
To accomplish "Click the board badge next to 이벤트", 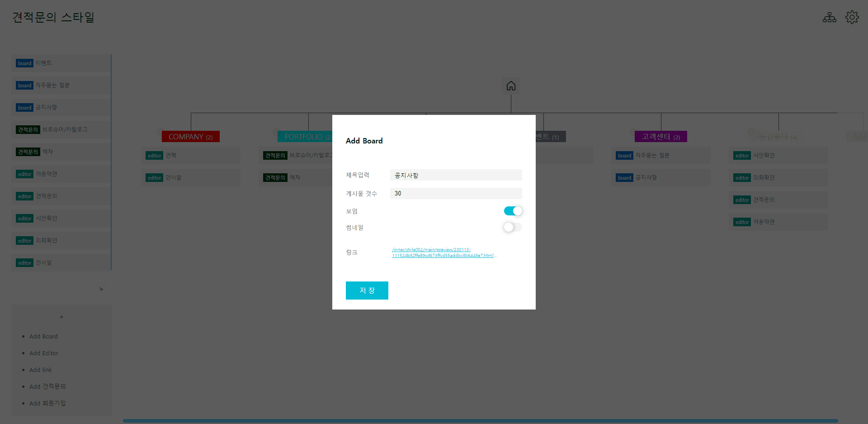I will [24, 63].
